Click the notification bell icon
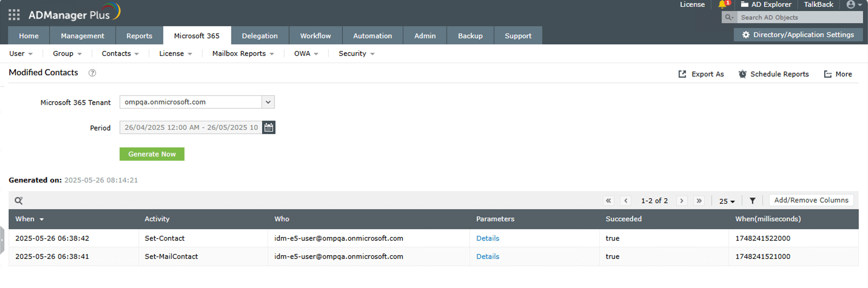Image resolution: width=868 pixels, height=288 pixels. tap(722, 4)
